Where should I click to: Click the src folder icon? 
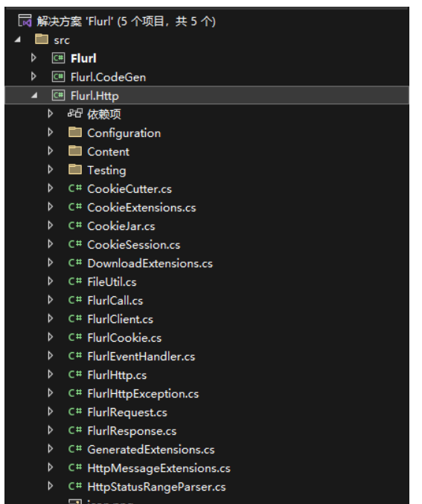[42, 39]
